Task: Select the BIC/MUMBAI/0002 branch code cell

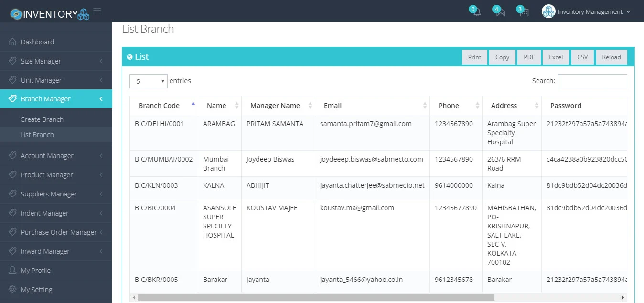Action: [x=164, y=163]
